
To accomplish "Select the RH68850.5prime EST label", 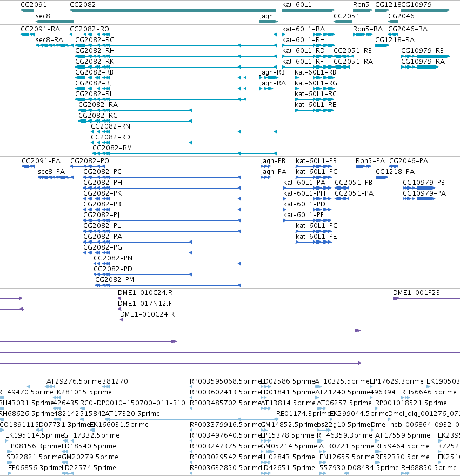I will 429,468.
